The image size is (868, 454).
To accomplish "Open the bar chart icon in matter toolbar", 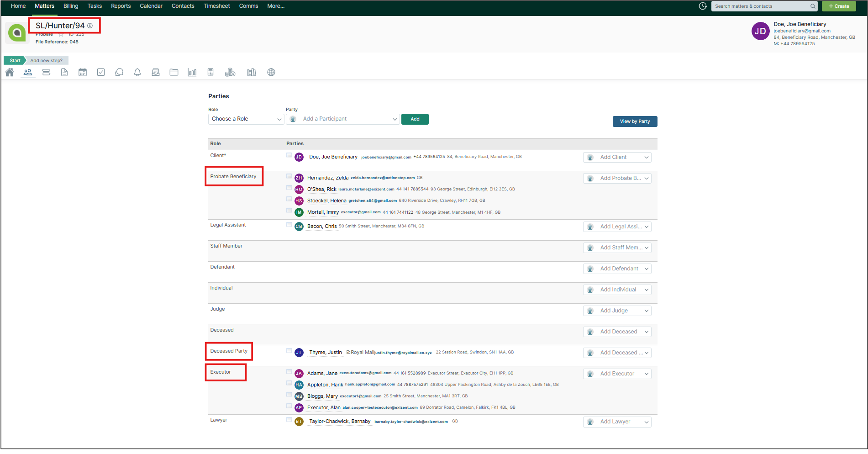I will 192,72.
